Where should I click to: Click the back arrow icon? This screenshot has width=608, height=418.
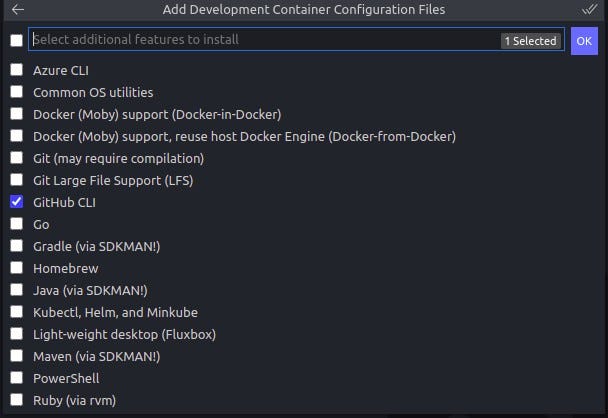point(18,9)
